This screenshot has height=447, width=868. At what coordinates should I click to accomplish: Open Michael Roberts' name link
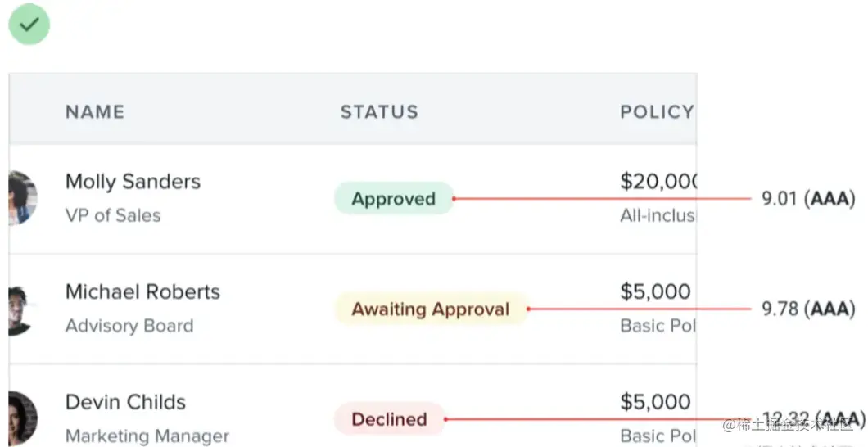point(142,292)
